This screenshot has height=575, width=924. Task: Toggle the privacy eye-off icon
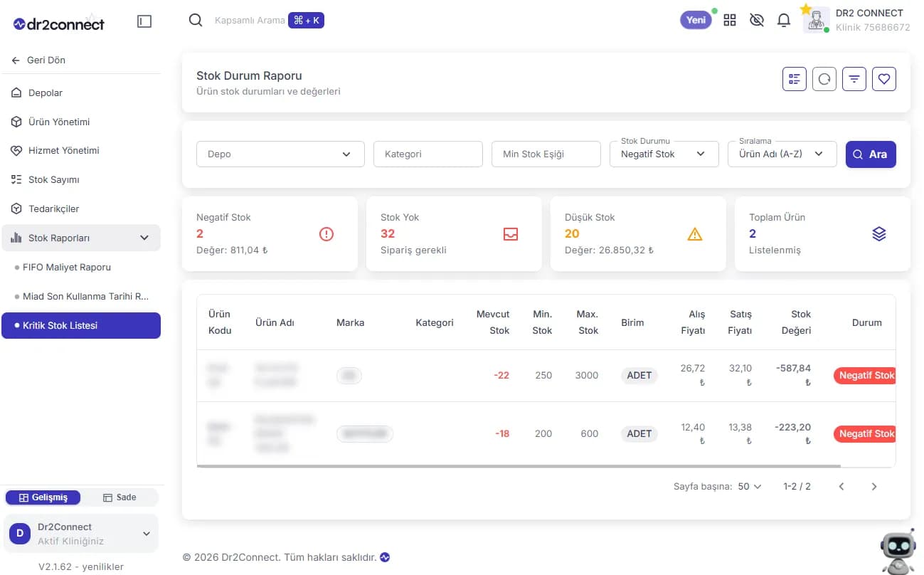pyautogui.click(x=757, y=20)
